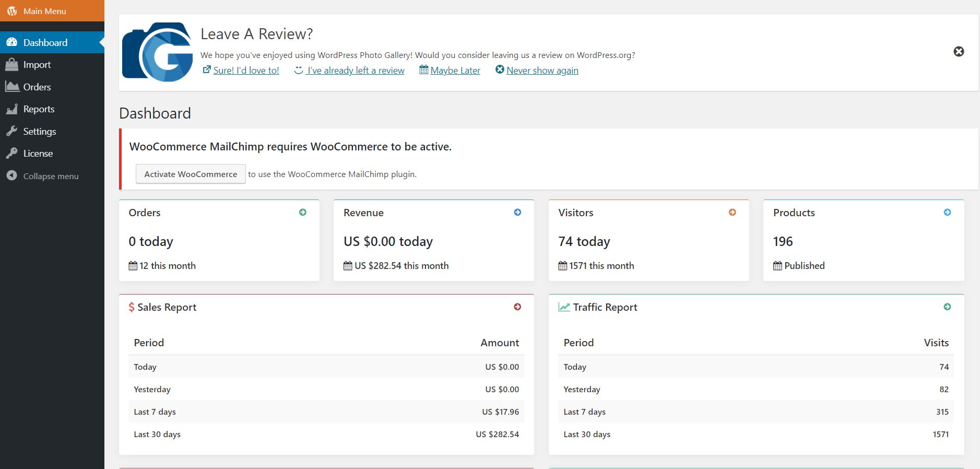980x469 pixels.
Task: Click the green arrow icon on Orders card
Action: tap(303, 213)
